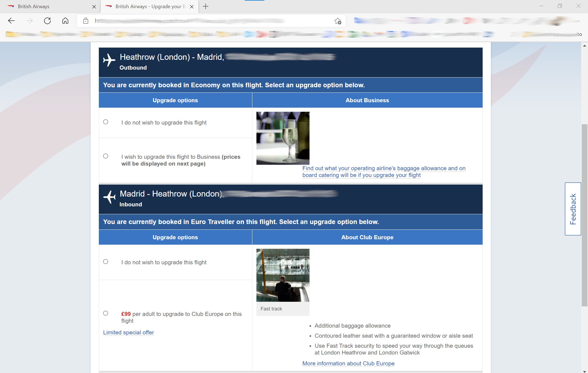Screen dimensions: 588x373
Task: Click the site lock icon in address bar
Action: click(x=86, y=21)
